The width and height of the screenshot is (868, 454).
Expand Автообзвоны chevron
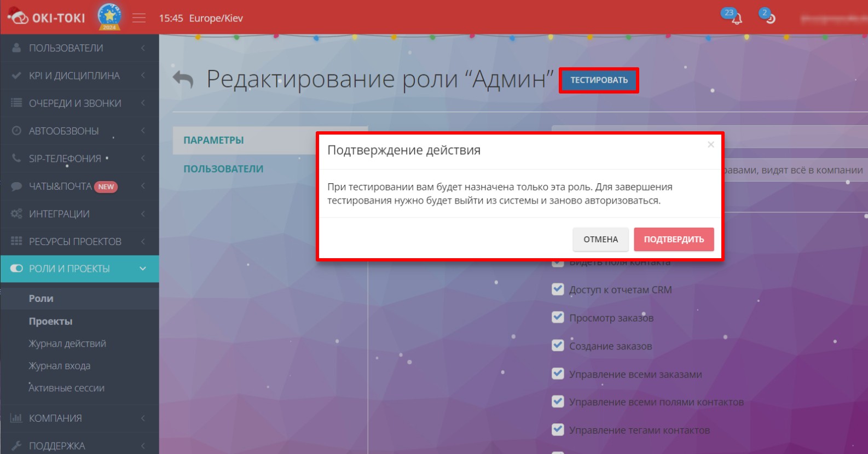pos(143,131)
